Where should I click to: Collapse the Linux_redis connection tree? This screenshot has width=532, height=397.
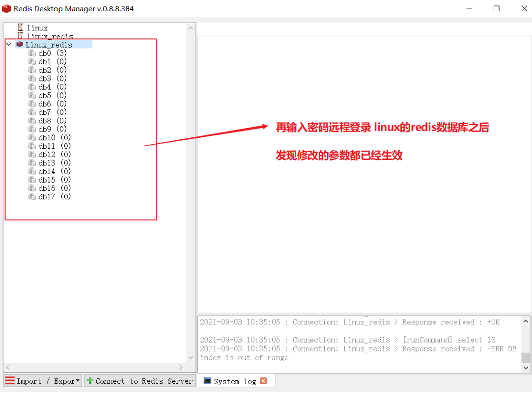click(x=9, y=45)
